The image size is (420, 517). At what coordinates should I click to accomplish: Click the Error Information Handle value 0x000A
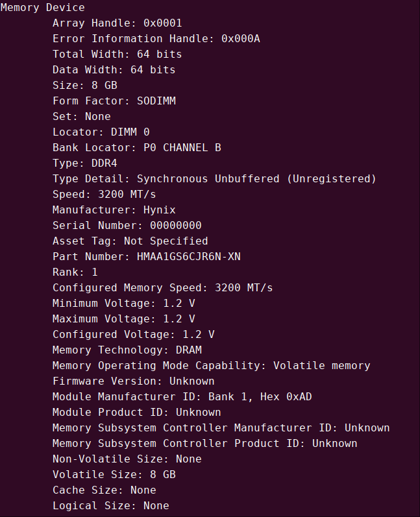tap(241, 38)
